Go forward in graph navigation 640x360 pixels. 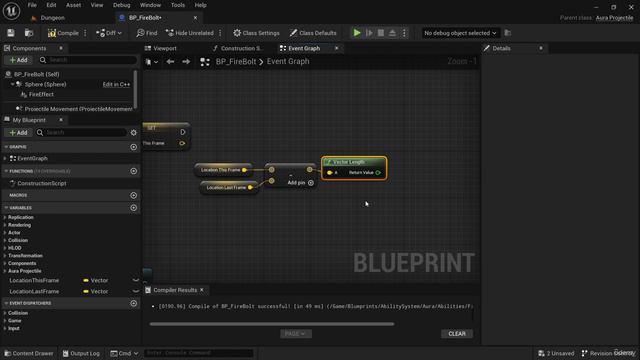(186, 62)
